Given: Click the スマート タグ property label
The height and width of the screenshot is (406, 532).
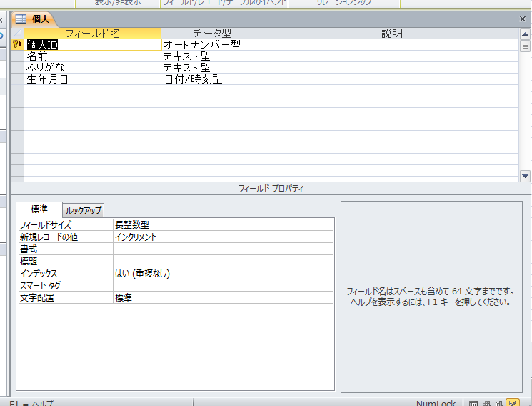Looking at the screenshot, I should [x=66, y=286].
